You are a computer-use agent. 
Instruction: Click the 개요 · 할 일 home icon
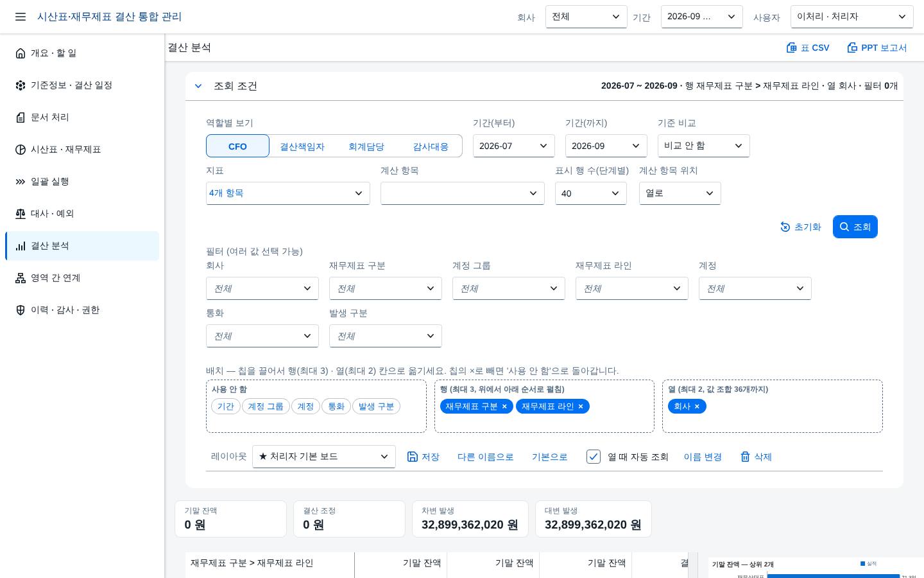(21, 53)
